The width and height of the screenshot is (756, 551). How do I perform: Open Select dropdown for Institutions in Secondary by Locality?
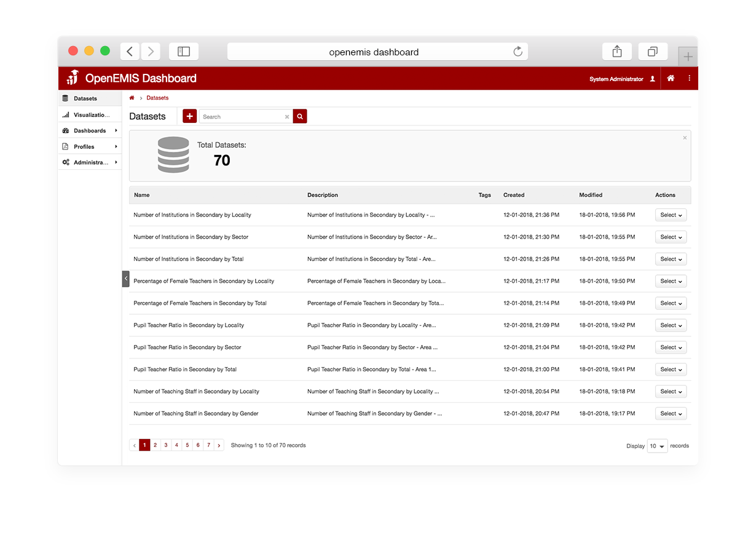[671, 215]
